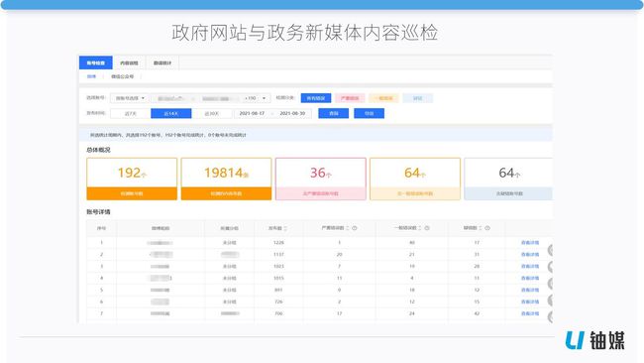Open the third top tab

pos(162,62)
